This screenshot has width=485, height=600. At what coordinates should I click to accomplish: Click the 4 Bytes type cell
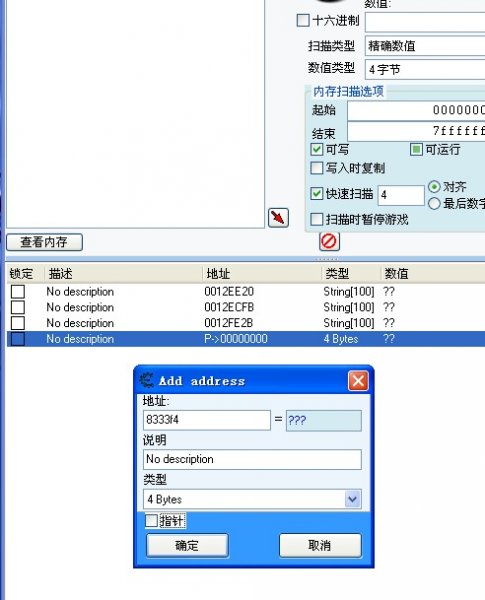tap(341, 339)
